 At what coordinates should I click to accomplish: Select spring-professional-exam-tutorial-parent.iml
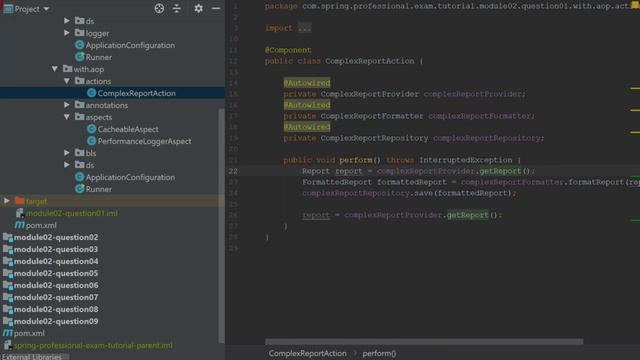click(93, 345)
